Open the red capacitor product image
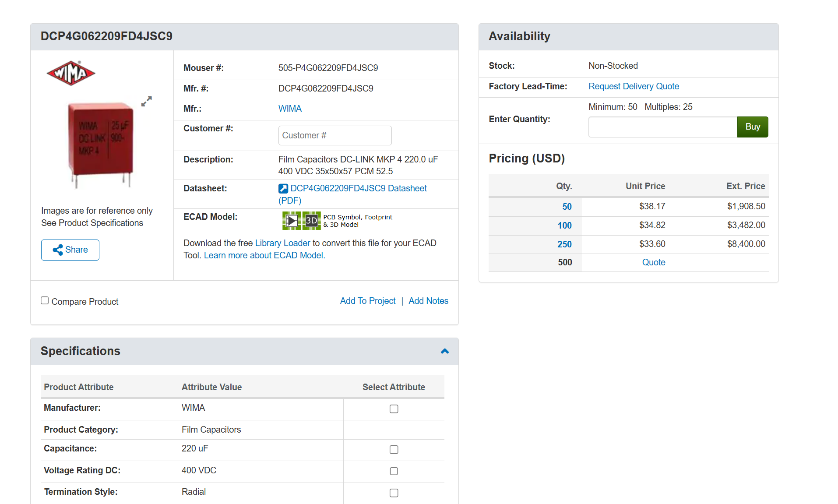 (101, 145)
